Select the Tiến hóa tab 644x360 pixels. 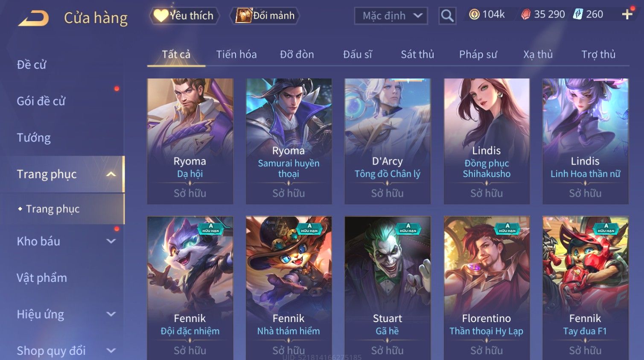pyautogui.click(x=236, y=55)
